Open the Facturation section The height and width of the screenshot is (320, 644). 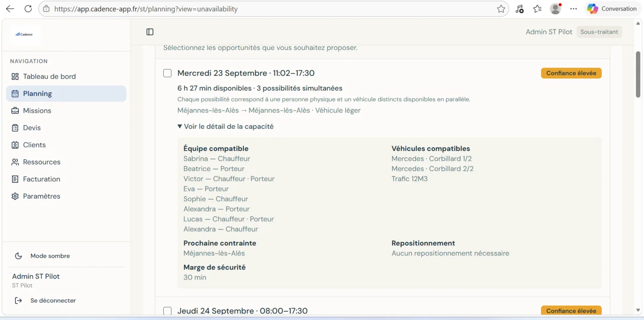pyautogui.click(x=66, y=179)
